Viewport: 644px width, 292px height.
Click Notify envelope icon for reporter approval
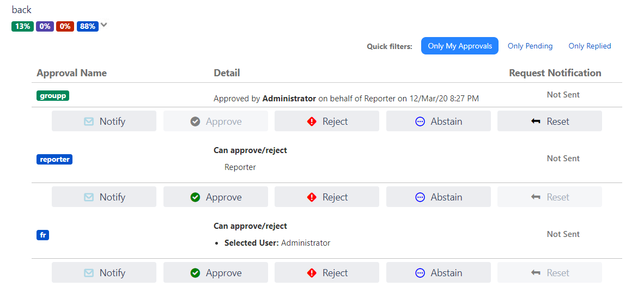tap(89, 197)
